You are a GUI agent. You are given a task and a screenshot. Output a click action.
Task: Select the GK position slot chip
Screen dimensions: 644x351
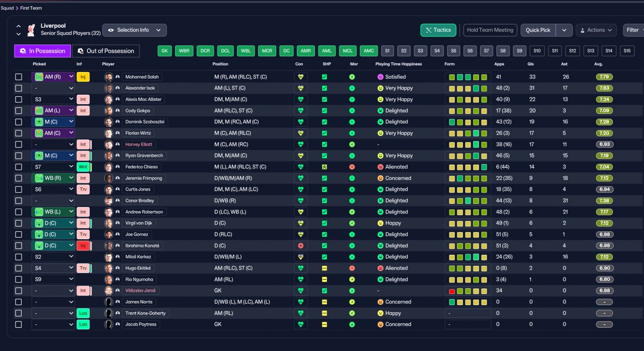click(x=165, y=51)
